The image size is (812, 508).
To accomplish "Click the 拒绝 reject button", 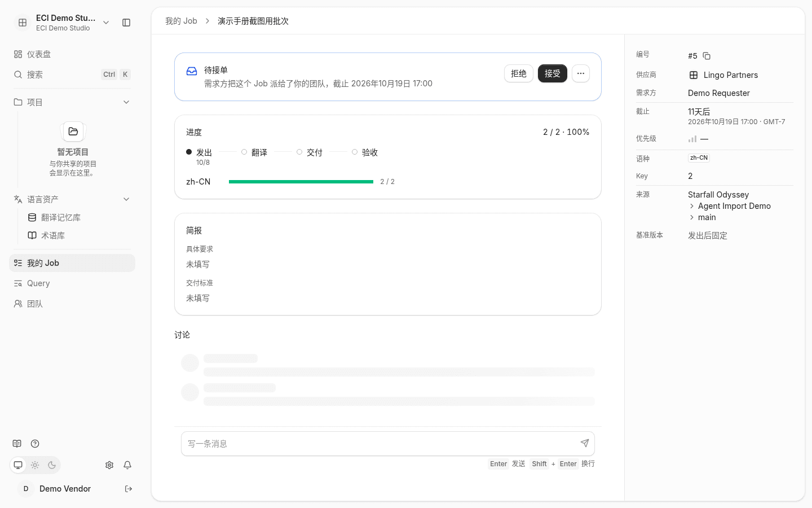I will 519,73.
